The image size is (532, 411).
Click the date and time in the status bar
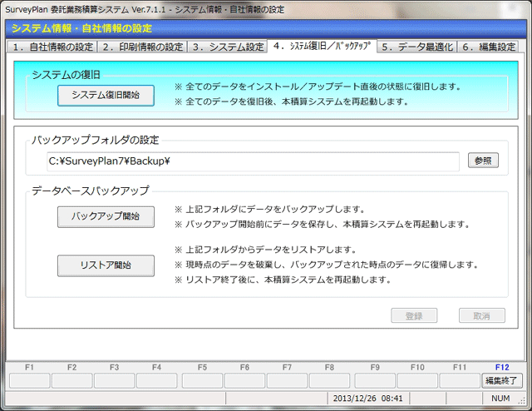pyautogui.click(x=367, y=398)
